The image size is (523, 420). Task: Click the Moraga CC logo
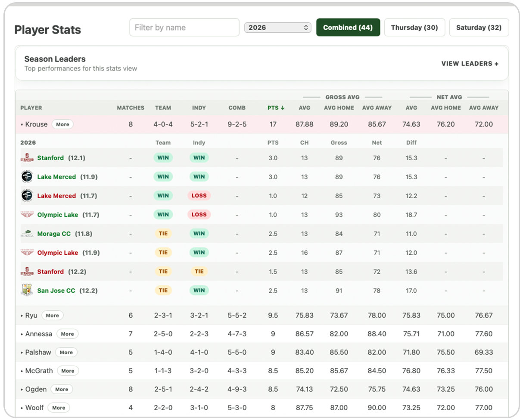27,234
